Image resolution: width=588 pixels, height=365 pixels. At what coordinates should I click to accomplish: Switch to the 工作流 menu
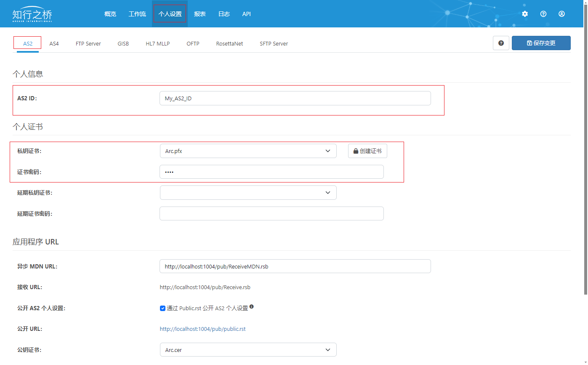[x=137, y=14]
